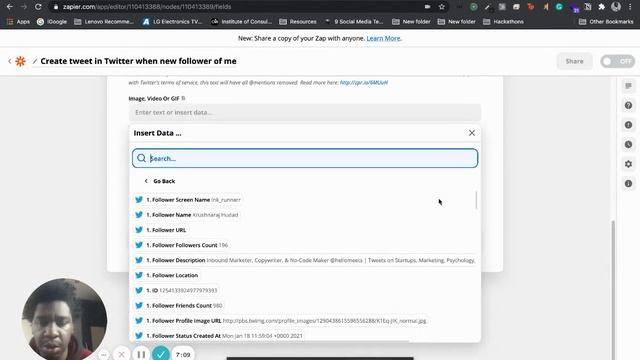Image resolution: width=640 pixels, height=360 pixels.
Task: Click the Zapier logo icon
Action: pyautogui.click(x=20, y=61)
